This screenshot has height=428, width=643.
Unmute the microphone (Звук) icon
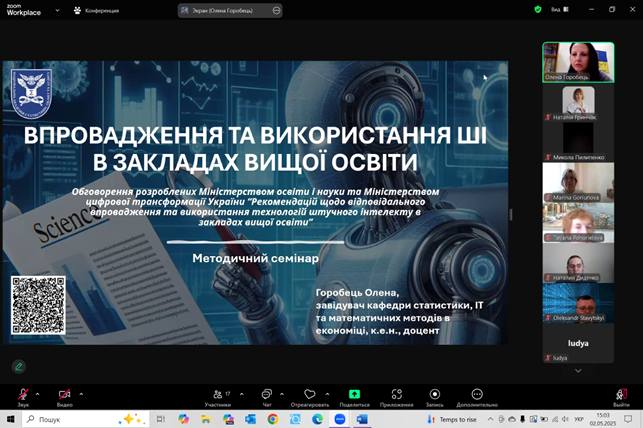pyautogui.click(x=22, y=394)
